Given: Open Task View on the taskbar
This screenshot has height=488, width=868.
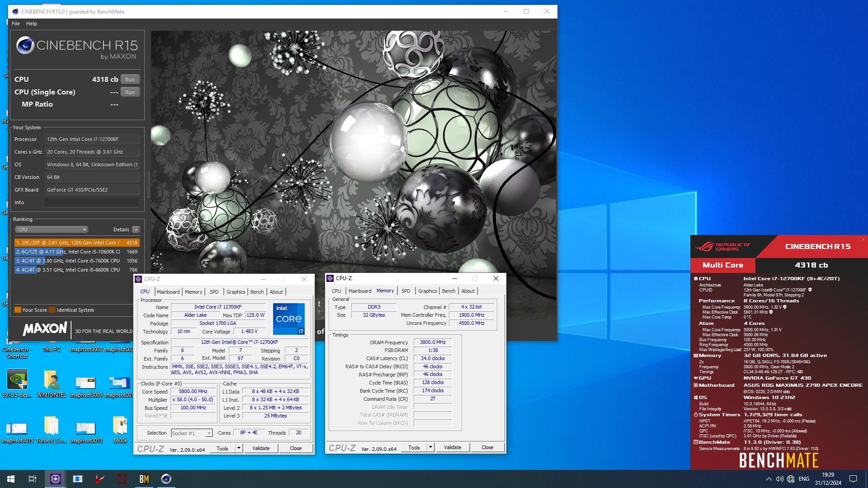Looking at the screenshot, I should [x=33, y=479].
